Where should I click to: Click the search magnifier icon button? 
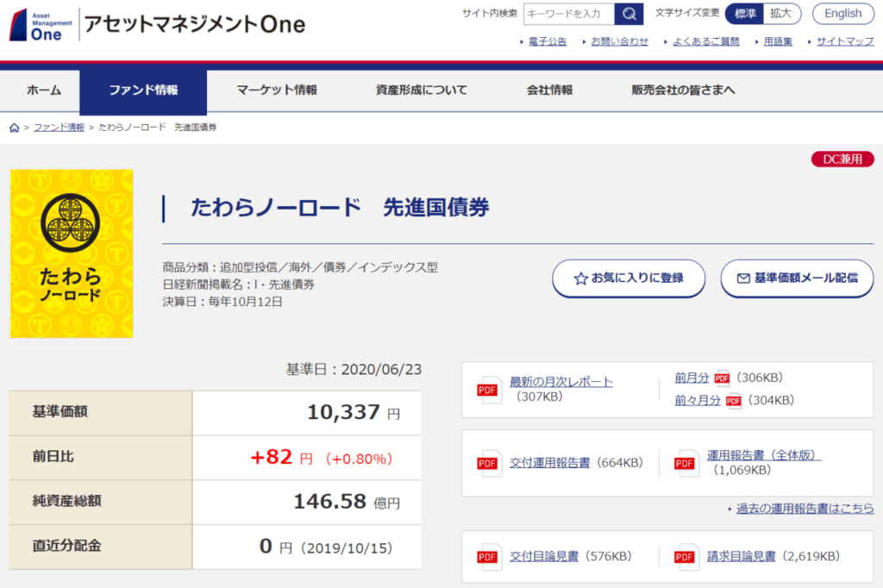coord(629,14)
